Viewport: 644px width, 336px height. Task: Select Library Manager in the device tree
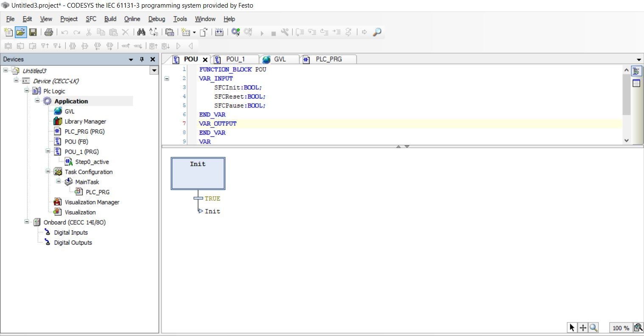point(85,121)
